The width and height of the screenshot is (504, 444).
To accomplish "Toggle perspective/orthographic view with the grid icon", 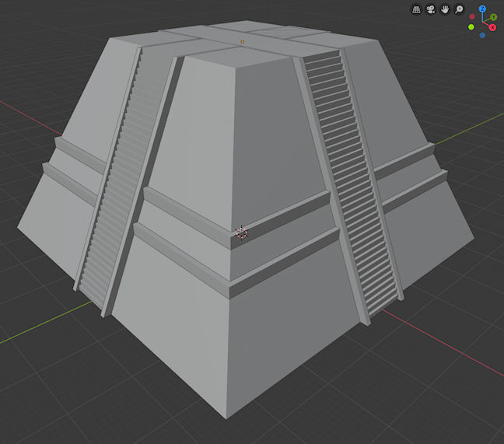I will (417, 10).
